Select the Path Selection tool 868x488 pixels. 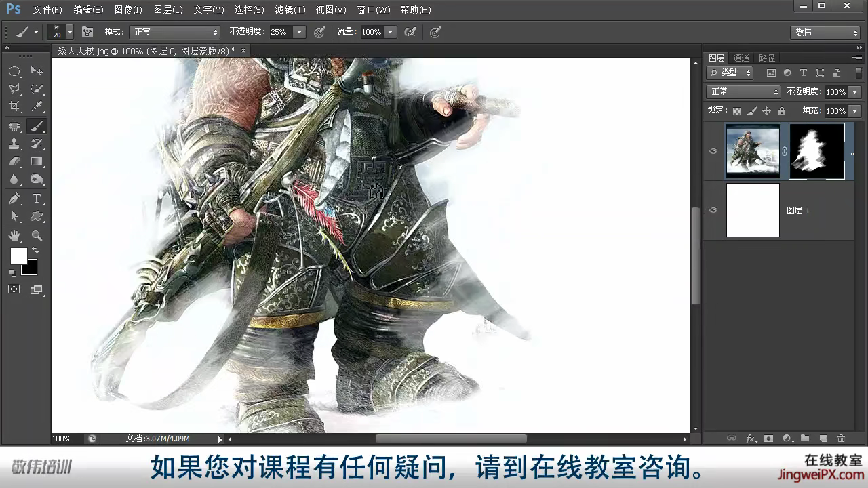[x=14, y=216]
